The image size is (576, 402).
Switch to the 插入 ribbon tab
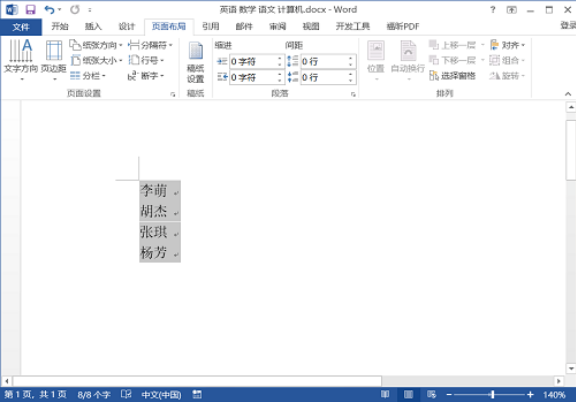pos(93,26)
